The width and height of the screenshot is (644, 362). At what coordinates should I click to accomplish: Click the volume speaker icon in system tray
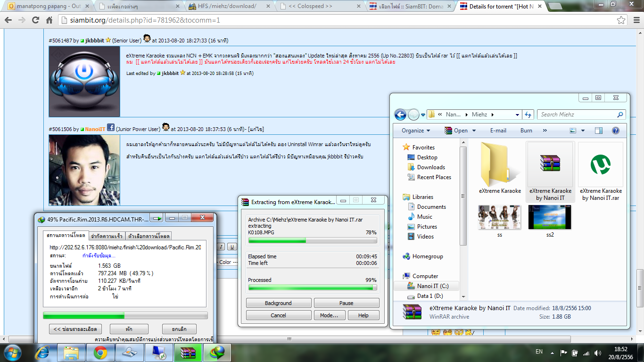pyautogui.click(x=598, y=353)
